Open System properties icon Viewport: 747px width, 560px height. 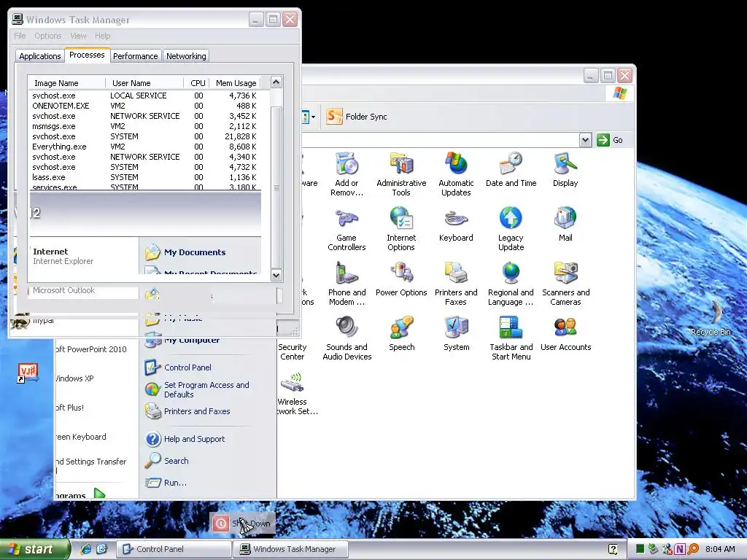pos(456,334)
